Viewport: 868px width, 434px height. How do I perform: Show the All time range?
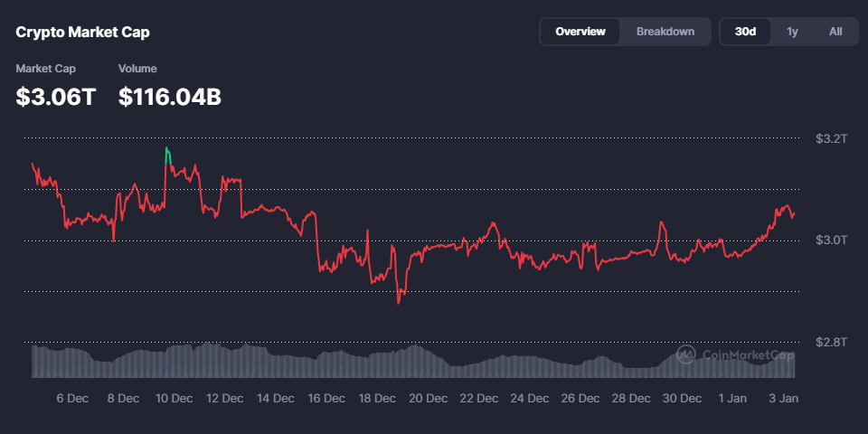pos(835,32)
